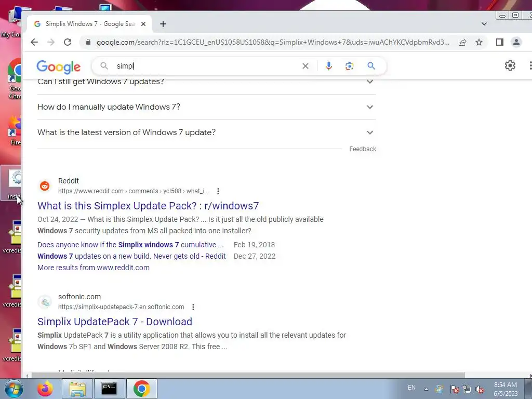Select the Google Chrome desktop shortcut
The height and width of the screenshot is (399, 532).
[x=14, y=79]
